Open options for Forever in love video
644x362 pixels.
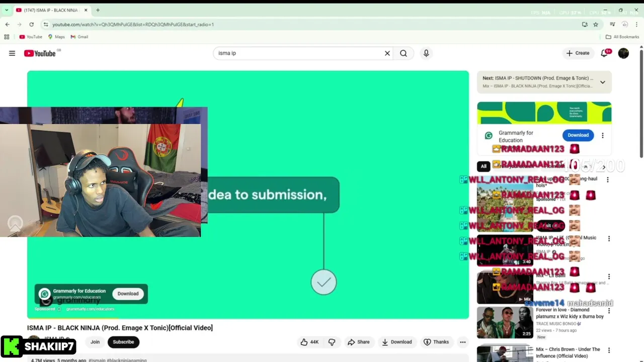pos(609,312)
